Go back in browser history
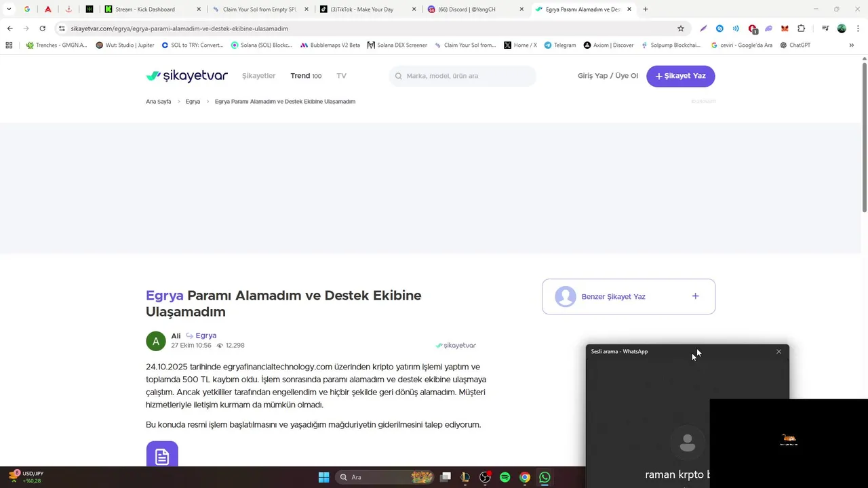The image size is (868, 488). (x=9, y=28)
